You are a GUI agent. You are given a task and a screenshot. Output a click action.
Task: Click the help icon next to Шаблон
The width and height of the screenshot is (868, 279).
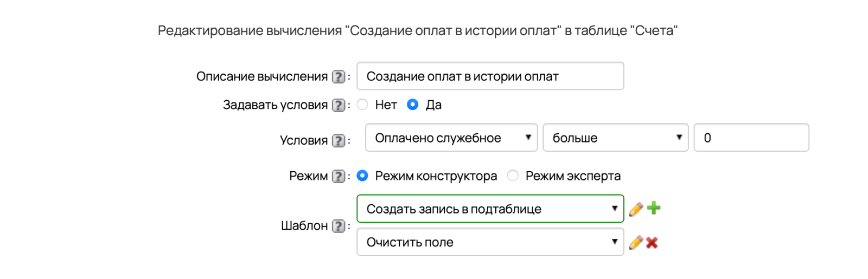[x=339, y=226]
